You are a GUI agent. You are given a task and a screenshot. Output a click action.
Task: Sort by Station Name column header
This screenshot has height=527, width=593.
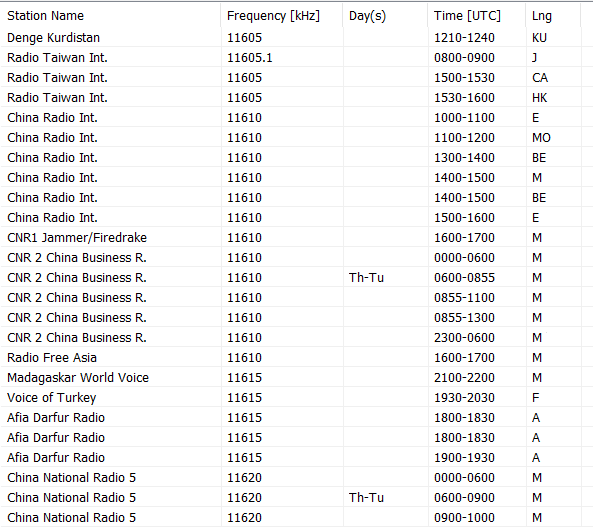(x=110, y=16)
